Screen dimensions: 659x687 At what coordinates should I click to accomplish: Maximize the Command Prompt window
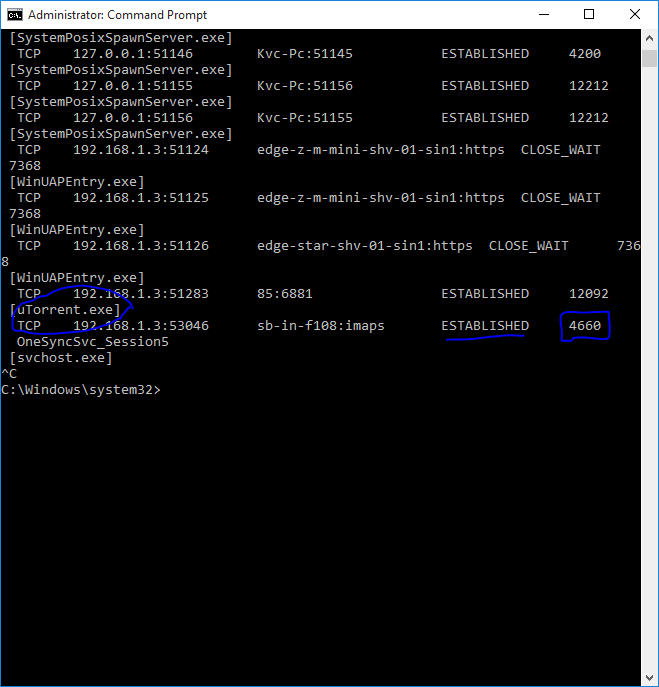pyautogui.click(x=589, y=15)
